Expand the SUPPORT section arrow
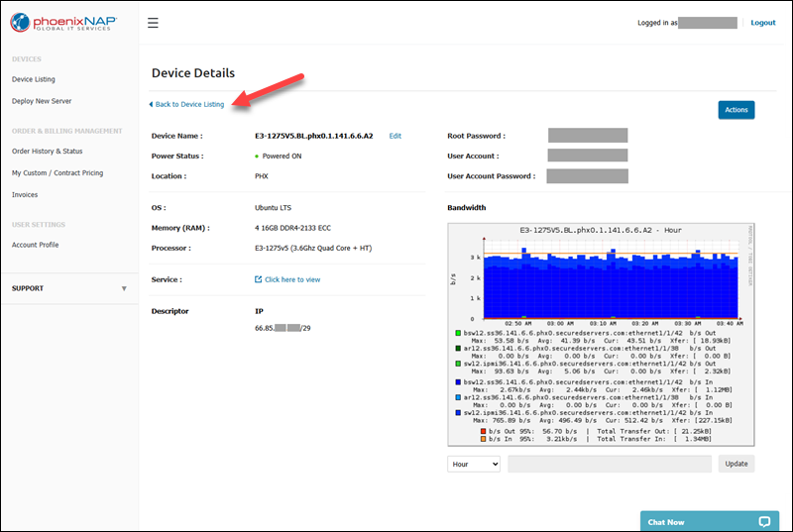 coord(124,288)
